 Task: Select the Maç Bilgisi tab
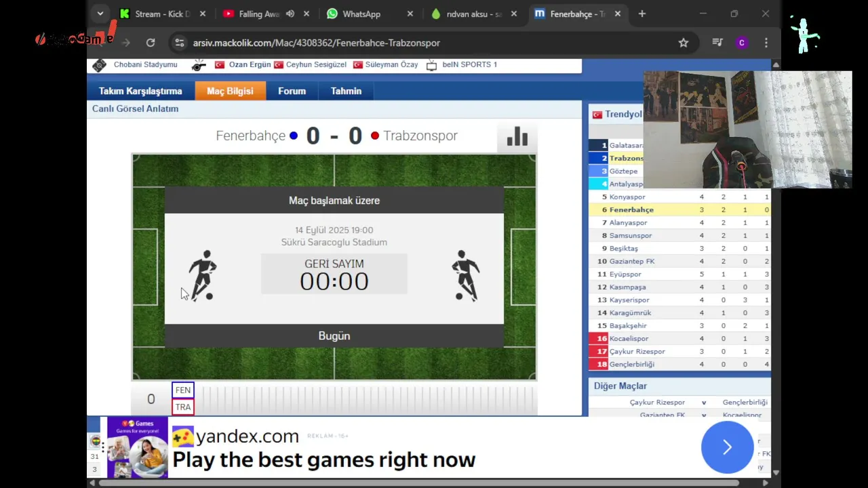230,91
